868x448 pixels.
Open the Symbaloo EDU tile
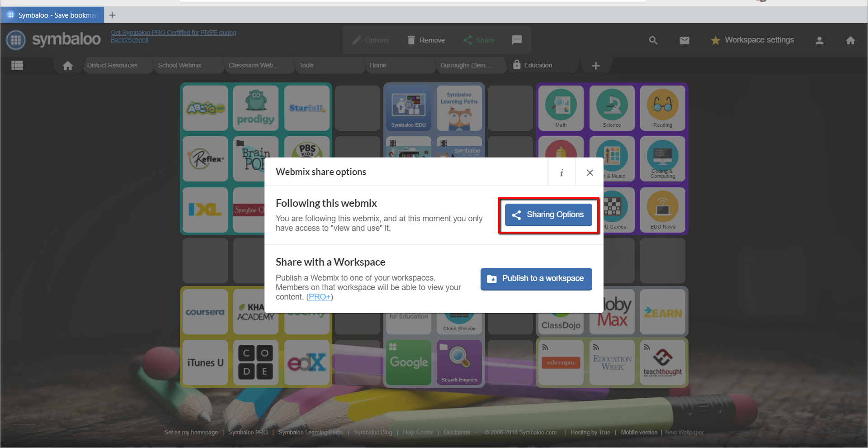coord(408,108)
